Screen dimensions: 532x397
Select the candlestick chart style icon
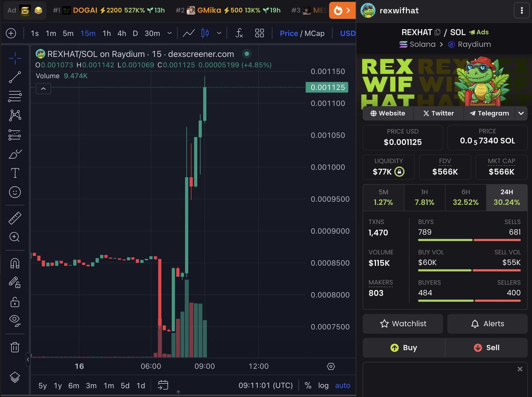(x=205, y=33)
